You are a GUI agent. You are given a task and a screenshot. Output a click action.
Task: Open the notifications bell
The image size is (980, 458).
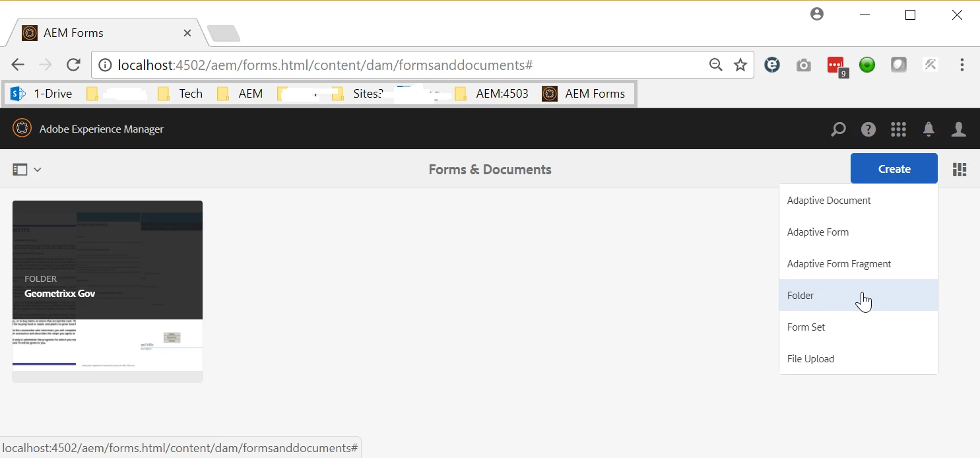pyautogui.click(x=929, y=129)
